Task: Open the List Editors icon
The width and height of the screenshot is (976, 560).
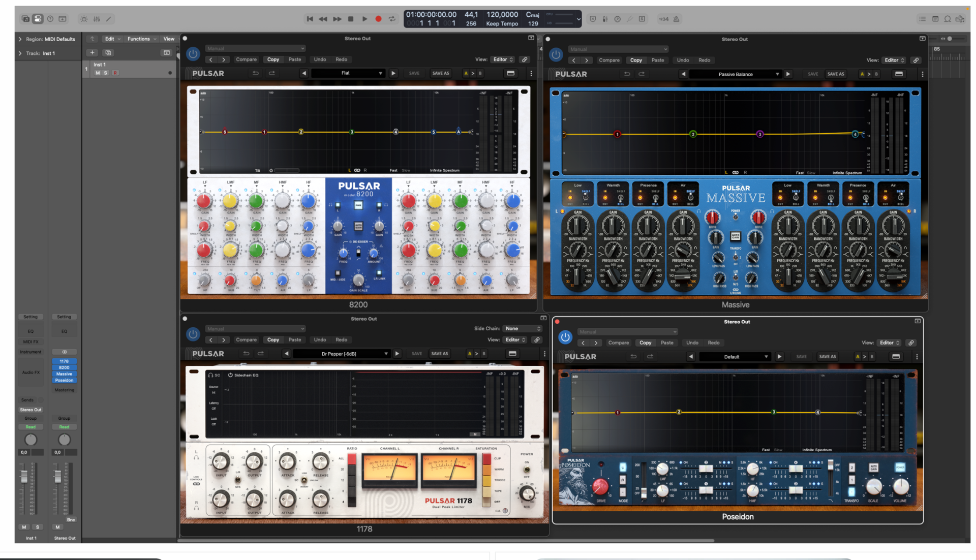Action: click(x=922, y=19)
